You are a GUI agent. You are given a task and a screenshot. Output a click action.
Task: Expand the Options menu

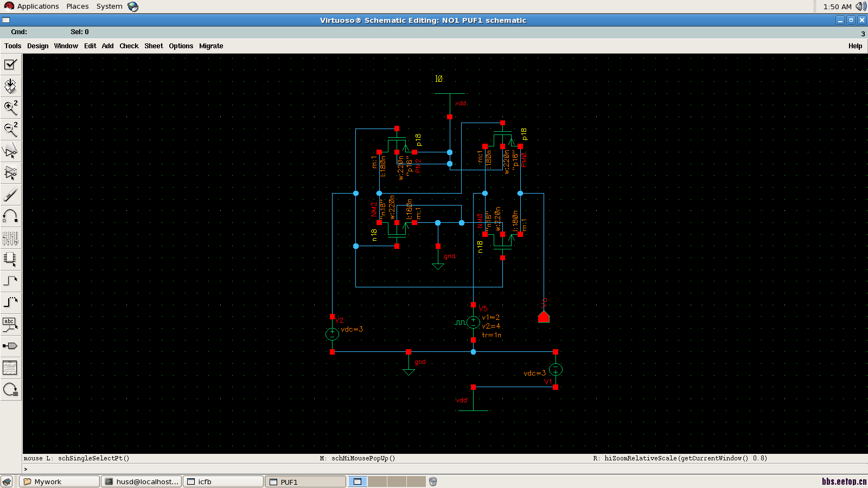(181, 46)
